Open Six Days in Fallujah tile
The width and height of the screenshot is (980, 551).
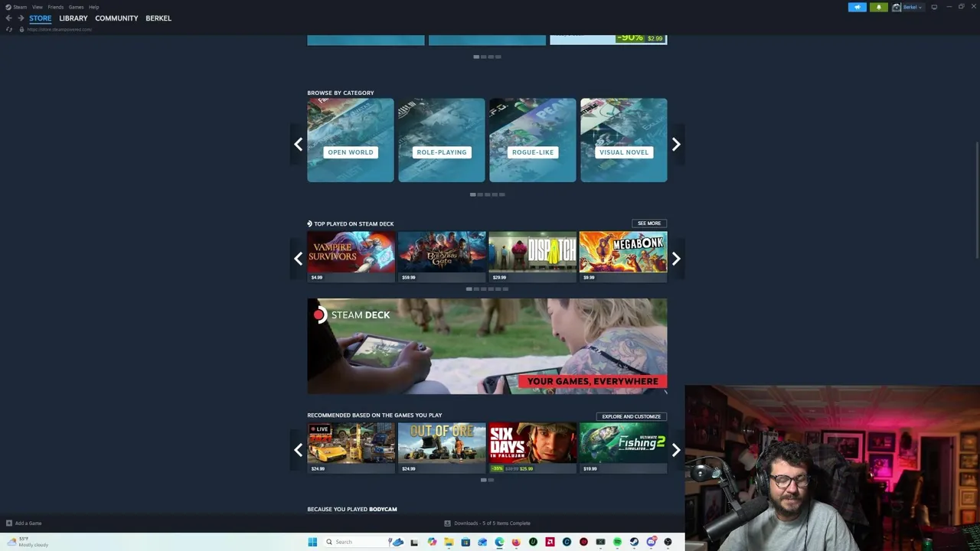click(x=533, y=448)
